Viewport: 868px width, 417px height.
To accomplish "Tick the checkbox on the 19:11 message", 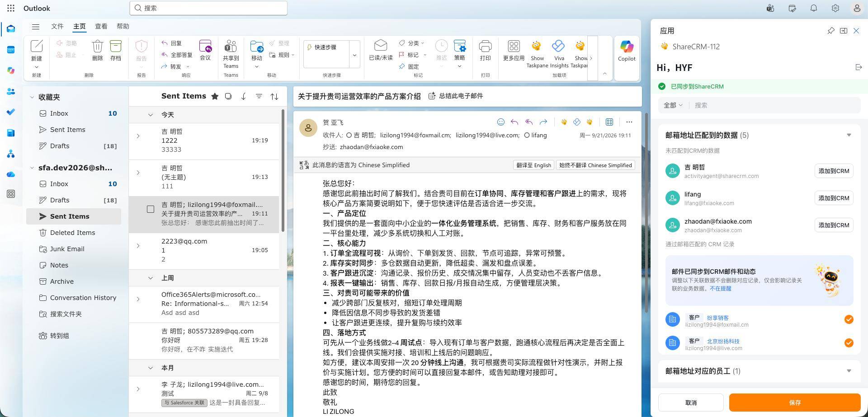I will tap(151, 209).
